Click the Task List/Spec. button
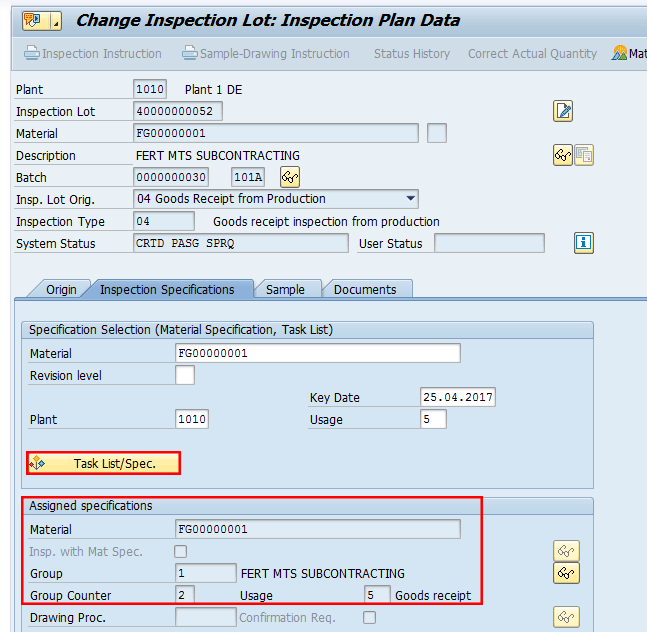Screen dimensions: 647x632 pyautogui.click(x=103, y=463)
